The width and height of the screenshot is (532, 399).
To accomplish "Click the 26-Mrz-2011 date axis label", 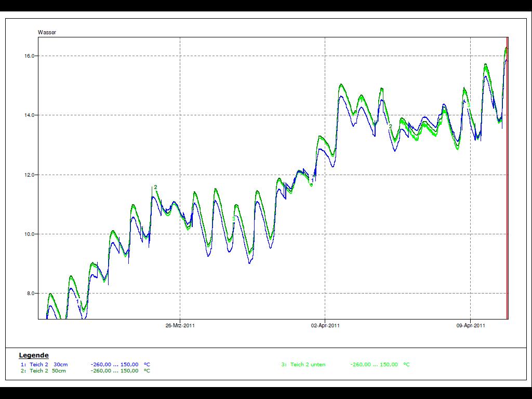I will (180, 326).
